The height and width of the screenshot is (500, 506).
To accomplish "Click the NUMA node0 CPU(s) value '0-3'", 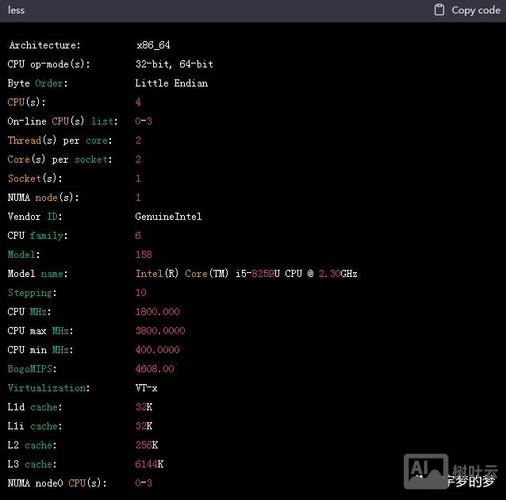I will [144, 483].
